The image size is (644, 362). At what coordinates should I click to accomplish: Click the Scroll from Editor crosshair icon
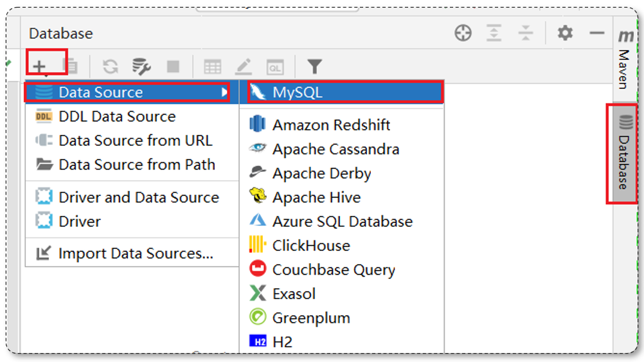[x=463, y=33]
